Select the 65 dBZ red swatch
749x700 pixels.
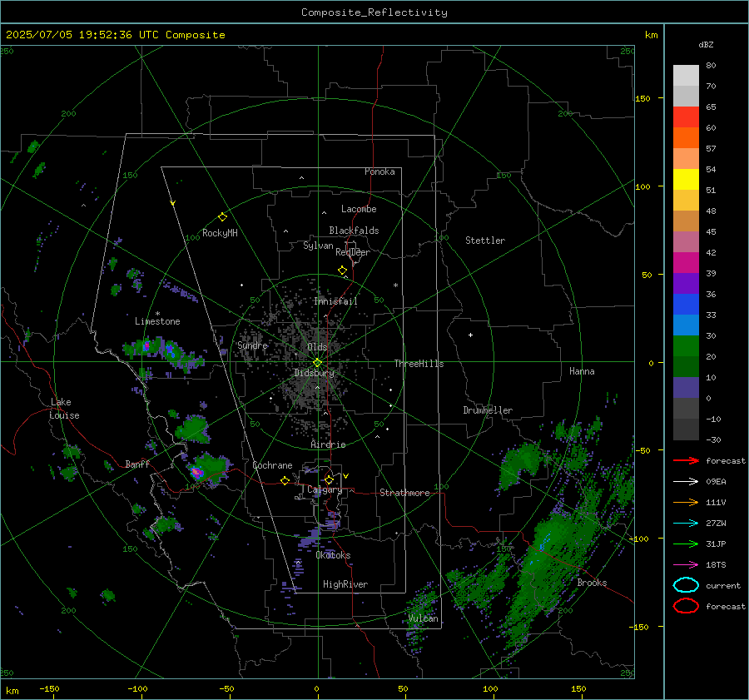coord(686,117)
